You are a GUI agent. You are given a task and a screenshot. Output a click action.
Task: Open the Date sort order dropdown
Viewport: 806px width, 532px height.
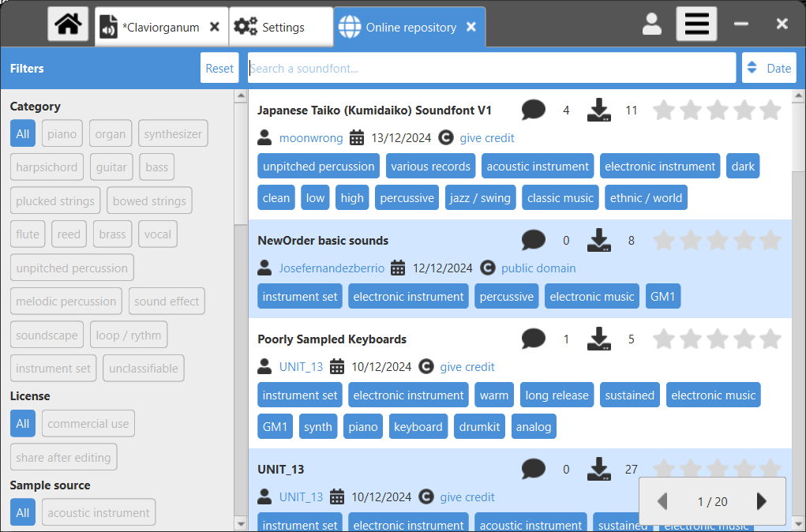click(x=769, y=68)
